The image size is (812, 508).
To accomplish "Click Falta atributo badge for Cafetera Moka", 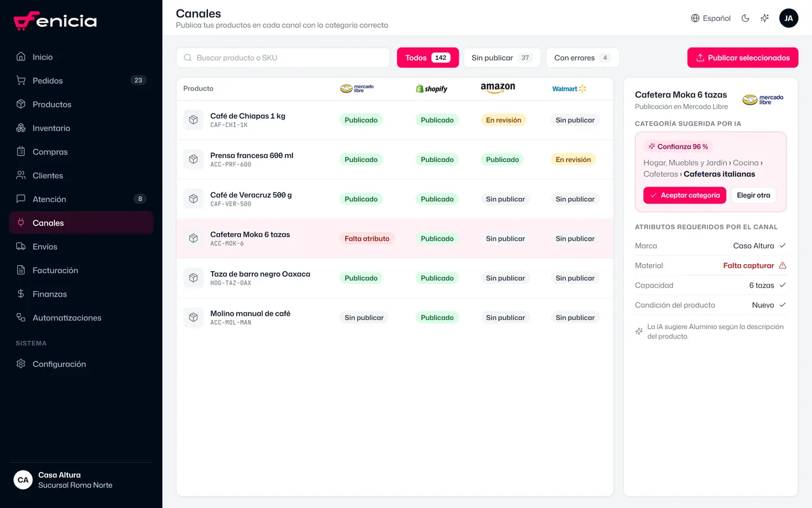I will point(367,239).
